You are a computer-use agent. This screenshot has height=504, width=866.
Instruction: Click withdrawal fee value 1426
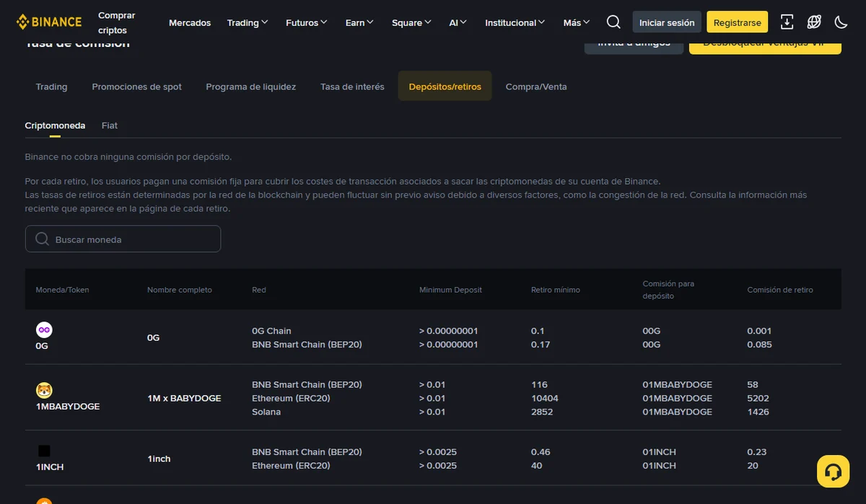pyautogui.click(x=758, y=412)
